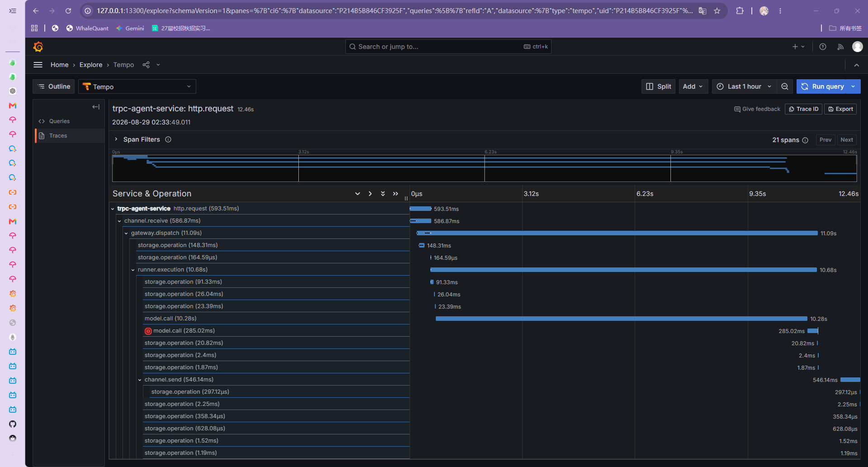This screenshot has height=467, width=868.
Task: Toggle the Outline panel
Action: point(54,86)
